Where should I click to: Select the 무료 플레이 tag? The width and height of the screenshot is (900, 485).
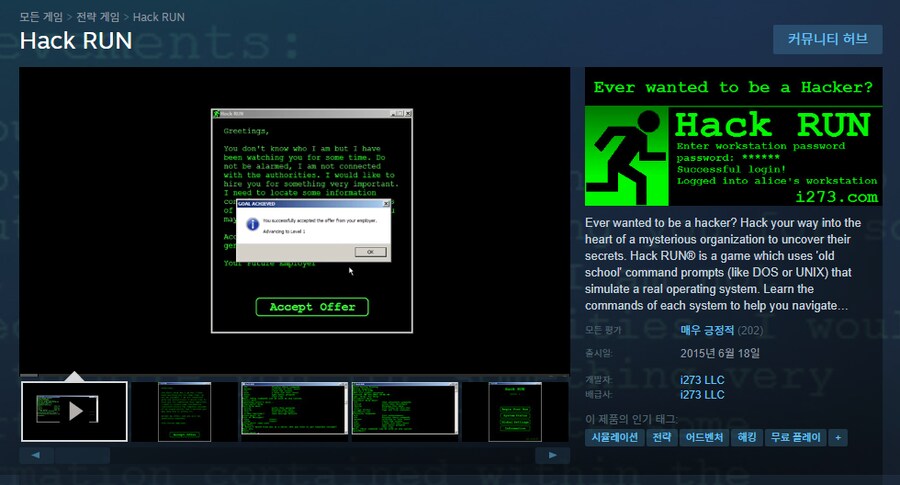point(796,437)
